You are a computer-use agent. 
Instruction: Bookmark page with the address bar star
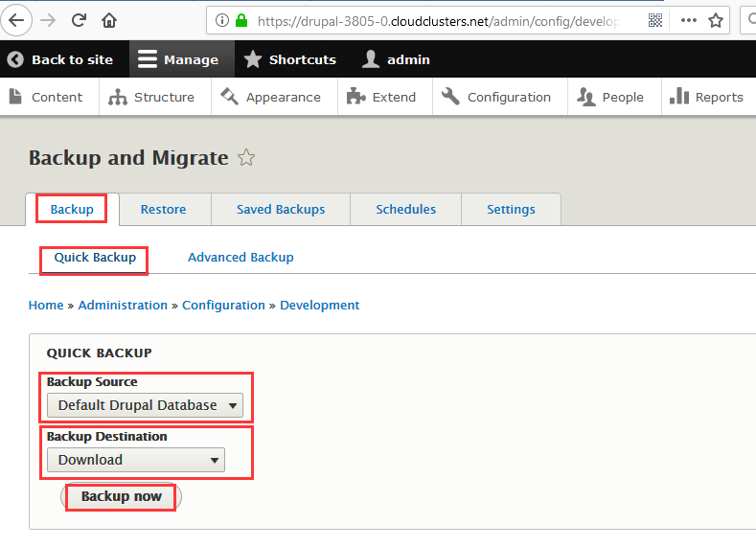716,20
